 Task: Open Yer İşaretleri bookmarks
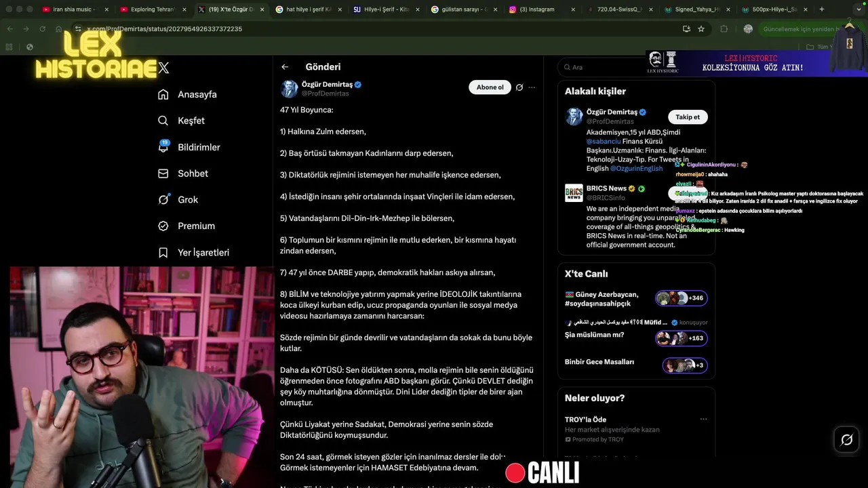193,252
